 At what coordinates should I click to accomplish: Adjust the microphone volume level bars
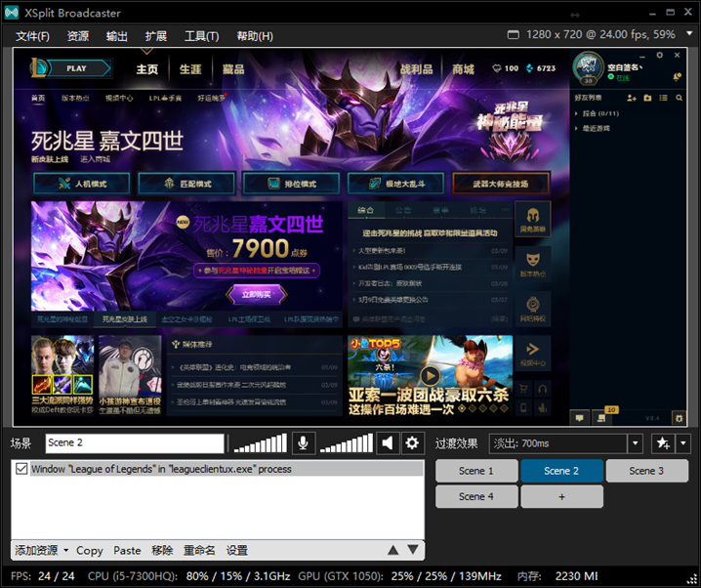(x=261, y=443)
